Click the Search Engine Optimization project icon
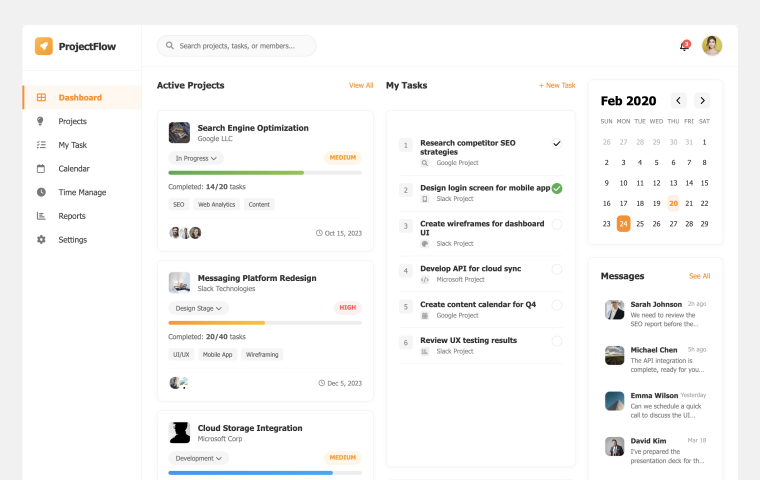The width and height of the screenshot is (760, 480). [x=179, y=133]
